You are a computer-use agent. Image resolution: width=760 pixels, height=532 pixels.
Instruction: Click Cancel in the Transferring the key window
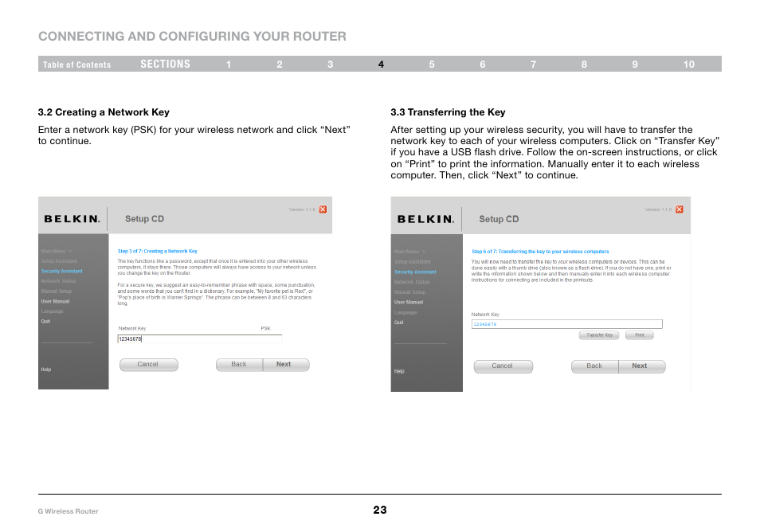coord(503,366)
